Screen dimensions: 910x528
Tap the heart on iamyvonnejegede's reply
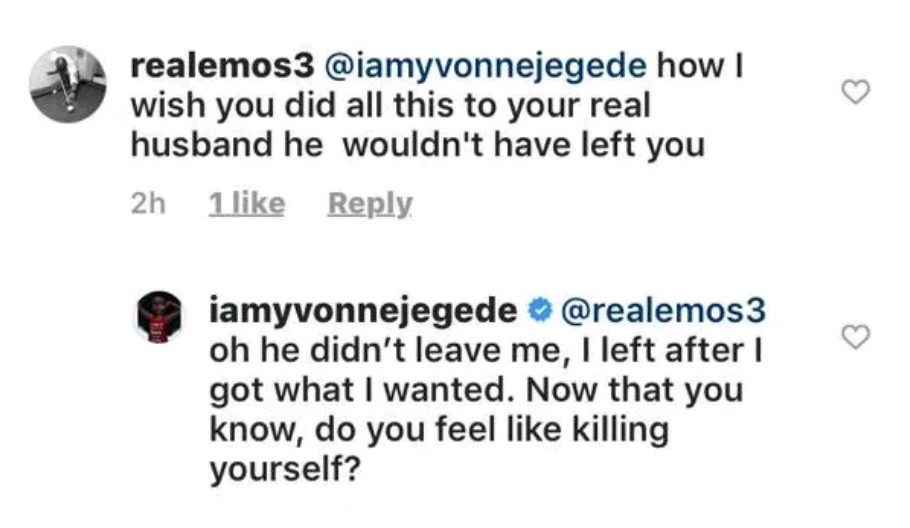click(855, 338)
